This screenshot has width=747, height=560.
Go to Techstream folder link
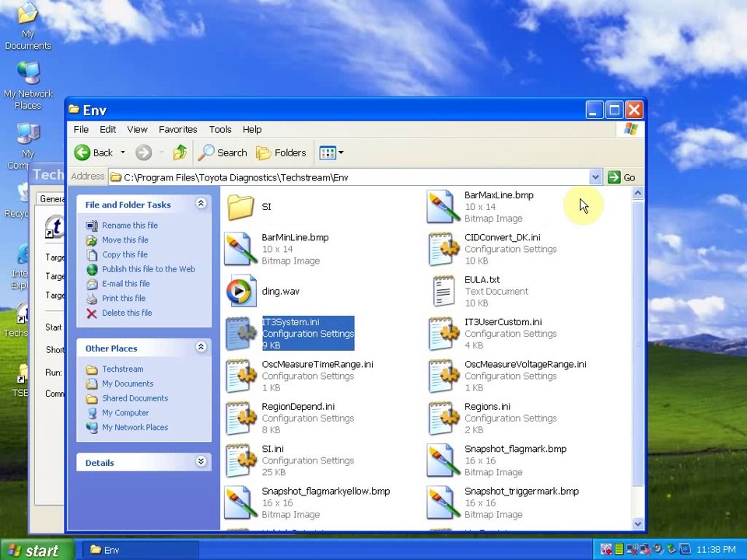tap(122, 369)
